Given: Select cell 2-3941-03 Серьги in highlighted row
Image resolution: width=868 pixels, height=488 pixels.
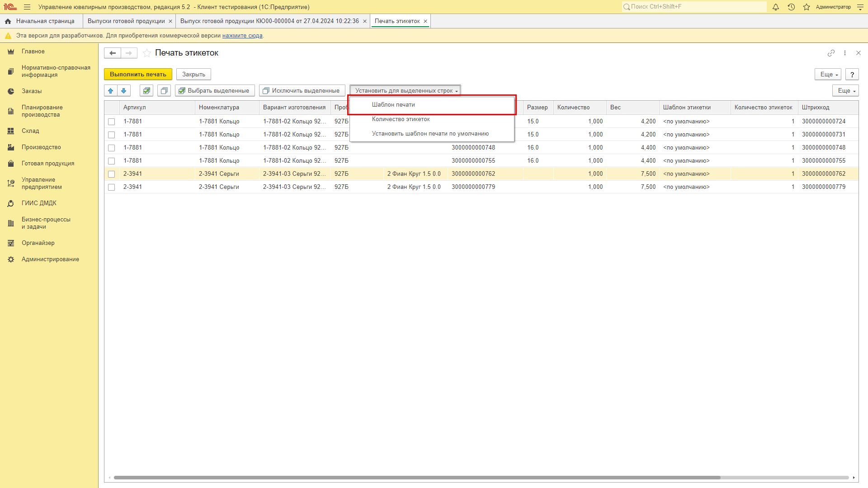Looking at the screenshot, I should 295,174.
